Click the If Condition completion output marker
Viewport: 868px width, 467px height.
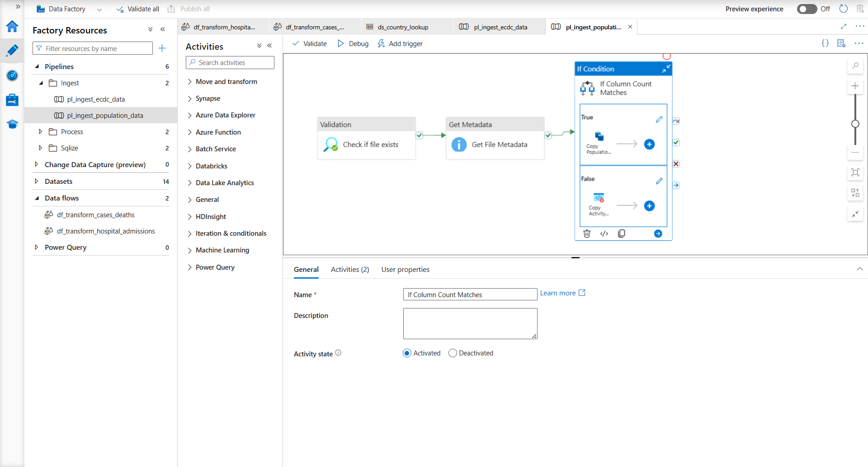(676, 185)
